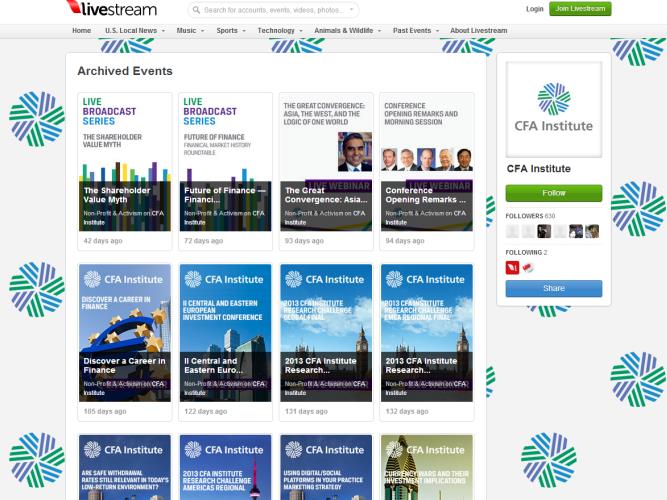667x500 pixels.
Task: Open the Research Challenge Americas Regional card
Action: (x=225, y=467)
